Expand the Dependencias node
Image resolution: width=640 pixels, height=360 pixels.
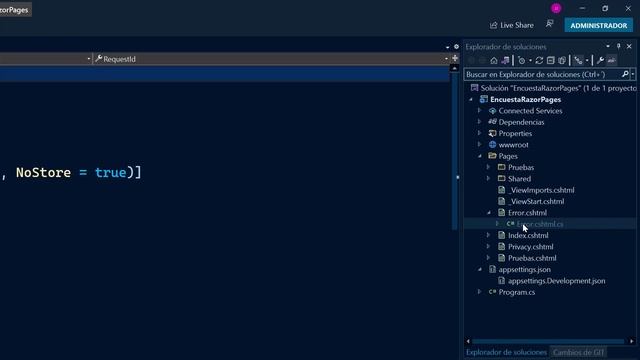click(480, 122)
